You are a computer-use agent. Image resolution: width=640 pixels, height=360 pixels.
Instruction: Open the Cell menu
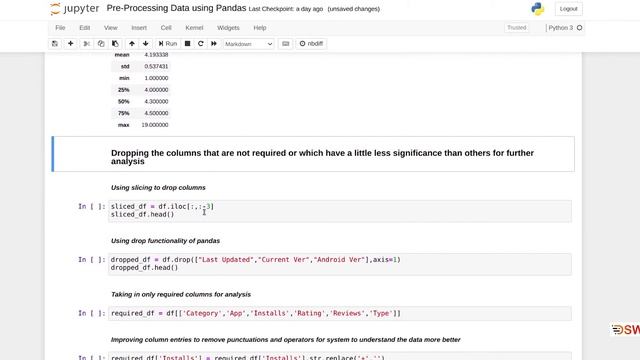click(x=166, y=28)
